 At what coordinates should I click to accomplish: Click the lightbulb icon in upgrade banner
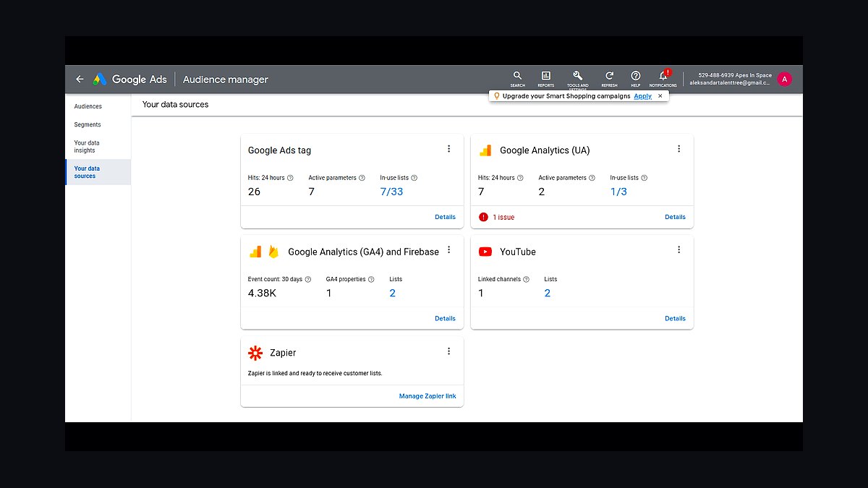[497, 96]
